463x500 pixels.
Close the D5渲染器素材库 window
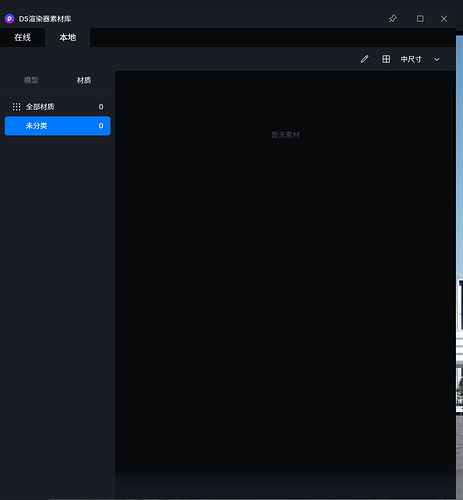[x=444, y=19]
